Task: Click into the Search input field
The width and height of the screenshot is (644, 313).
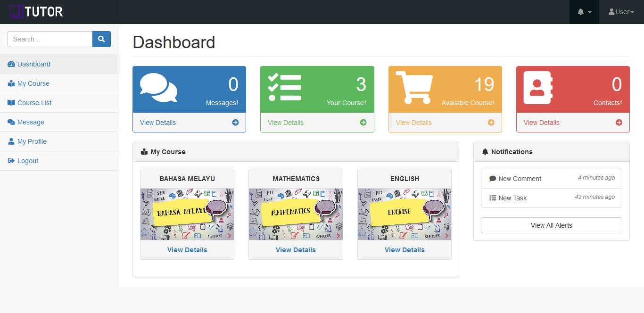Action: tap(50, 39)
